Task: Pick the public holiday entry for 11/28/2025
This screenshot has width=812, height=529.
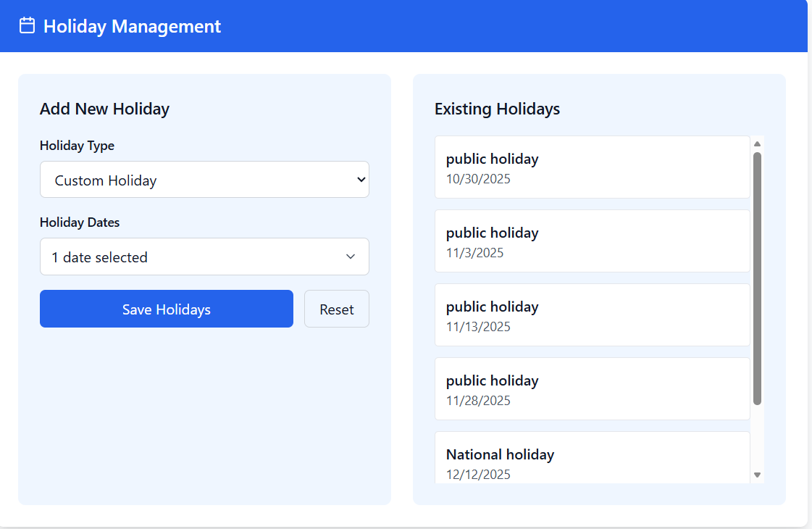Action: [592, 389]
